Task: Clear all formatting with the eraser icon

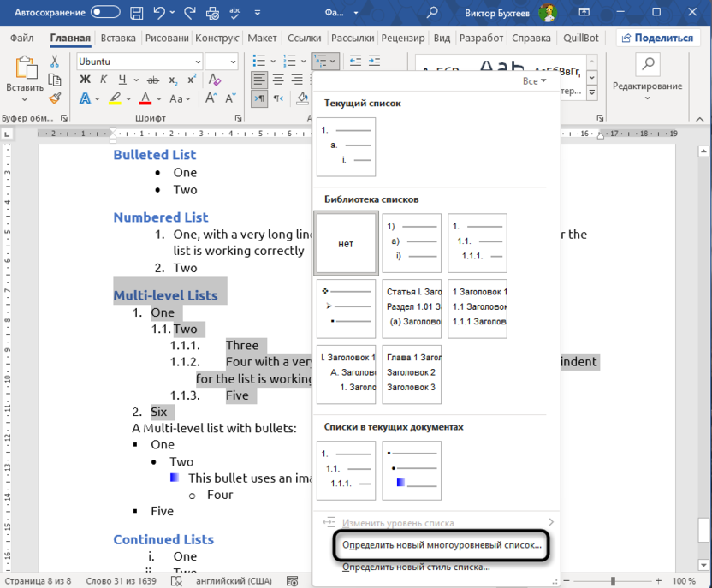Action: tap(214, 79)
